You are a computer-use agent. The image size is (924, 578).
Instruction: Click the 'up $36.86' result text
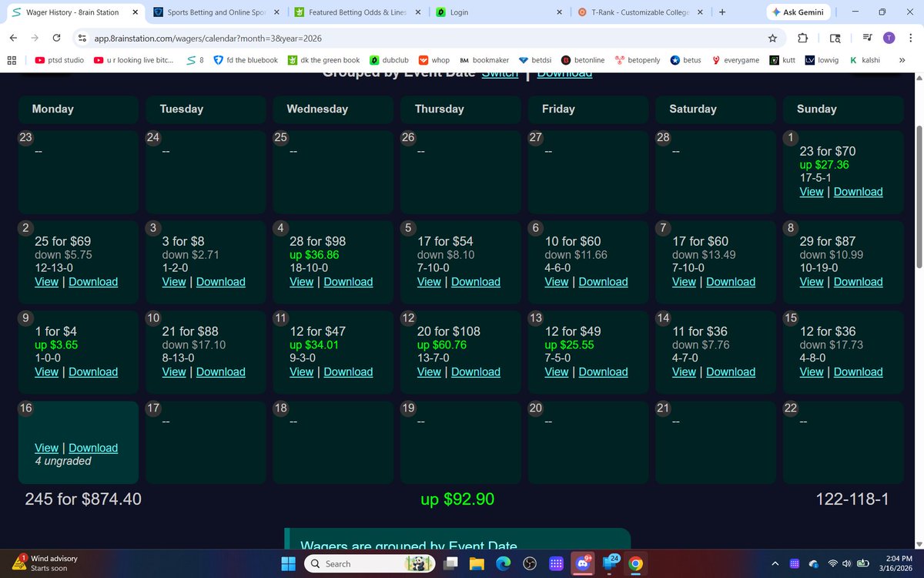pos(314,255)
